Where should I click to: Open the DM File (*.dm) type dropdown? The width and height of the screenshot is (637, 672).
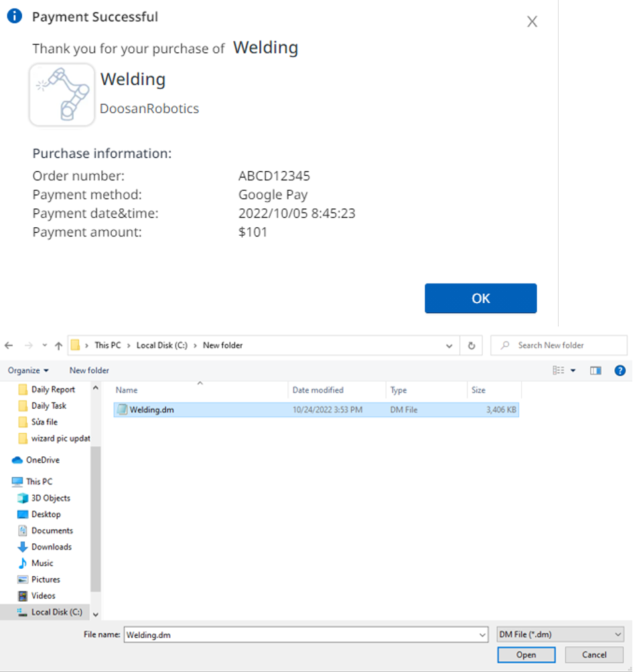560,634
